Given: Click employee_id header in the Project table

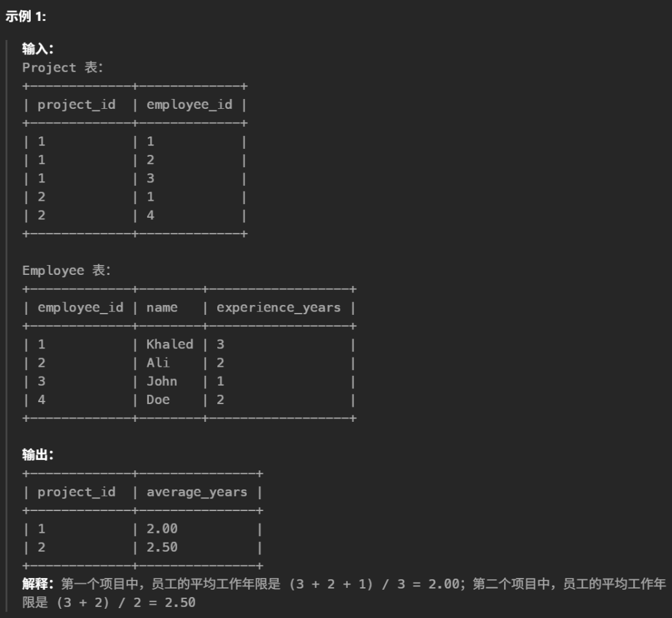Looking at the screenshot, I should tap(189, 105).
